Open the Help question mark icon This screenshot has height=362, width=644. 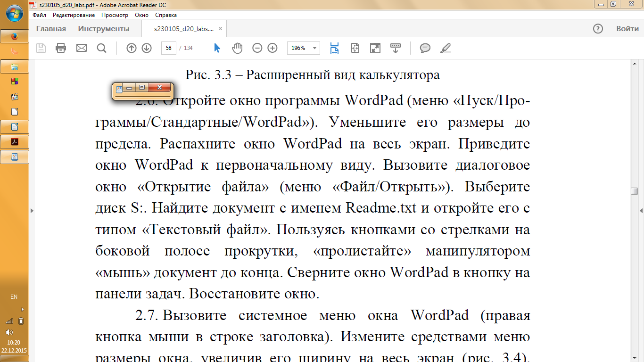(x=598, y=29)
